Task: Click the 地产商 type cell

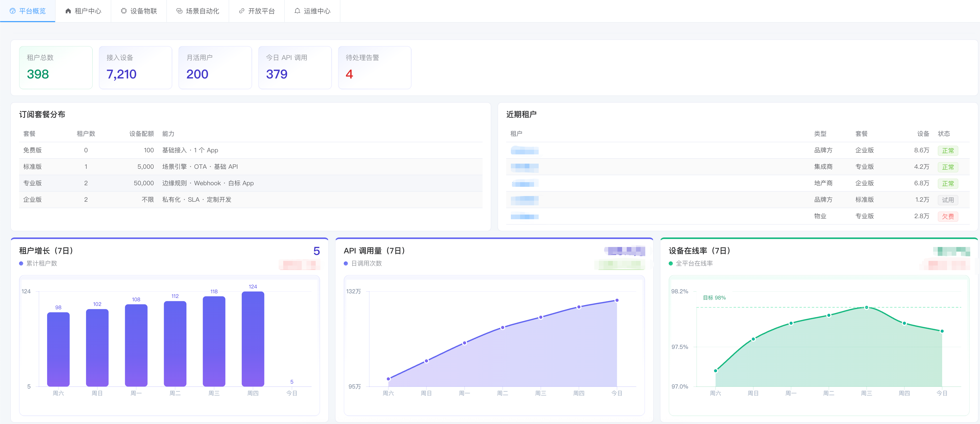Action: [823, 183]
